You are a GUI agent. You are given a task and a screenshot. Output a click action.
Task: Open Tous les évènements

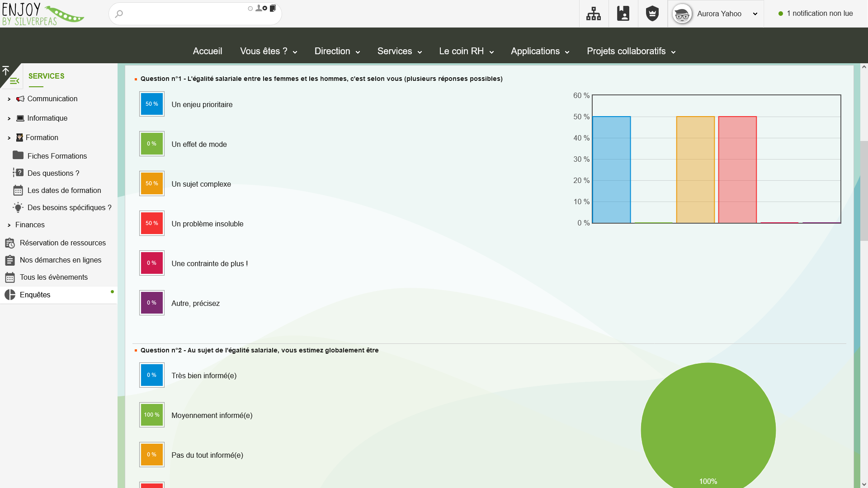coord(54,277)
